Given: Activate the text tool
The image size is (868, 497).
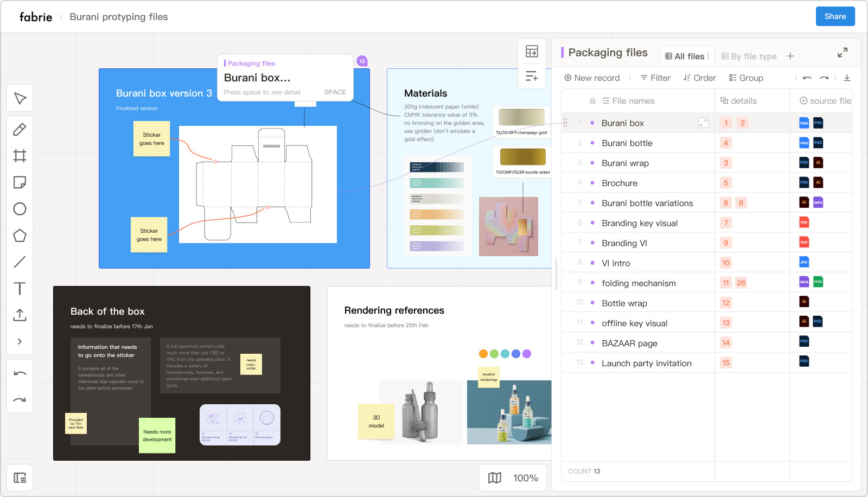Looking at the screenshot, I should [x=20, y=288].
